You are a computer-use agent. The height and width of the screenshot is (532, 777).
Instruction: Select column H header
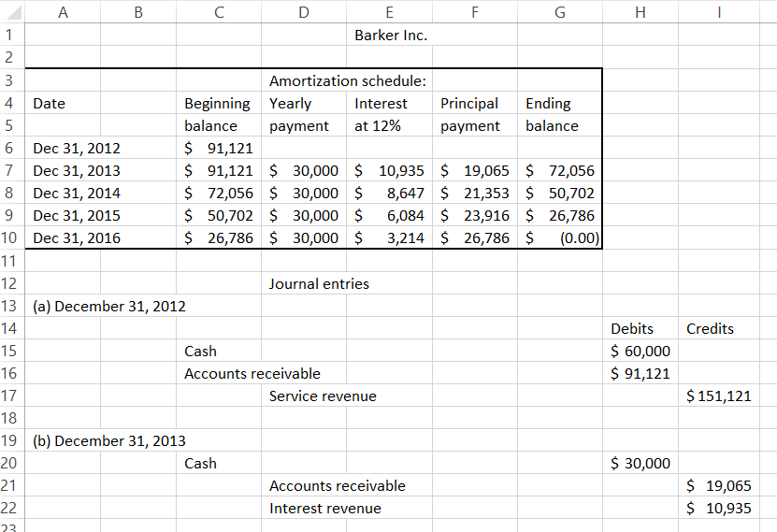[x=640, y=13]
